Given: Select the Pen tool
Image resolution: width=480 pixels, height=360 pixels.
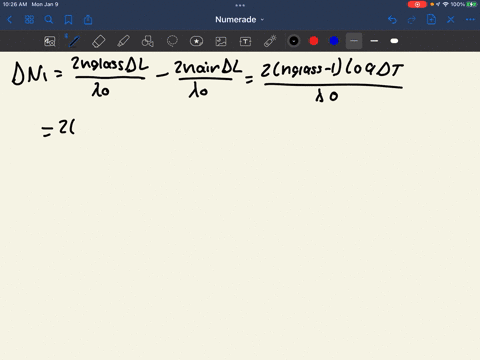Looking at the screenshot, I should 74,41.
